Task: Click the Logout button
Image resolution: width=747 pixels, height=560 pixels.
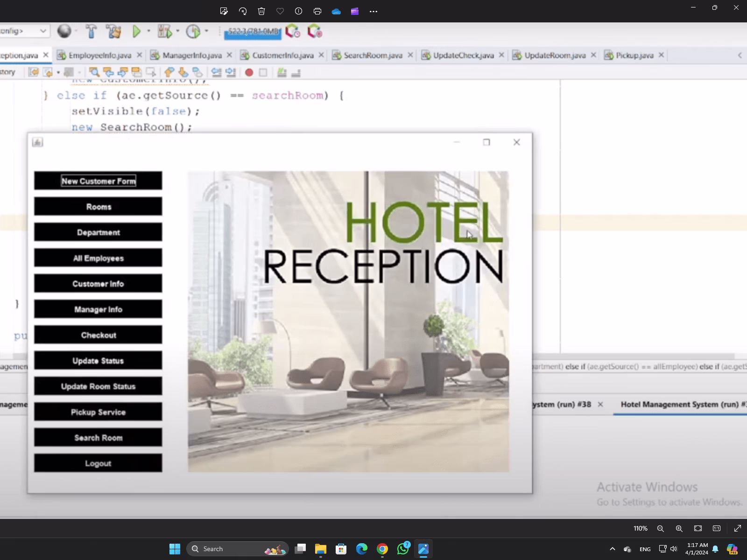Action: [98, 463]
